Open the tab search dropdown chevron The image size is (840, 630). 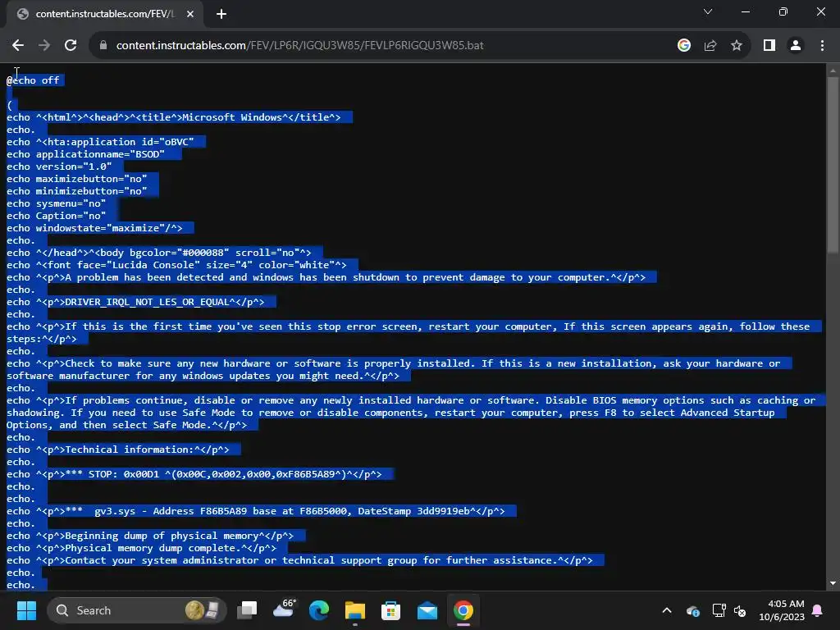708,11
